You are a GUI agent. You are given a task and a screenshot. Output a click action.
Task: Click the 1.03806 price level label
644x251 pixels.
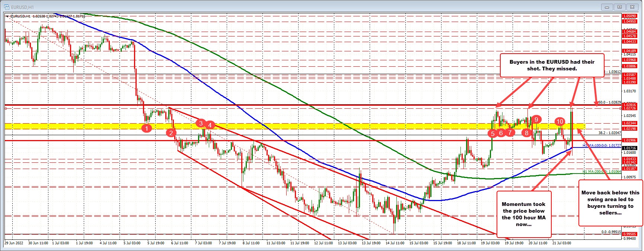(x=629, y=66)
